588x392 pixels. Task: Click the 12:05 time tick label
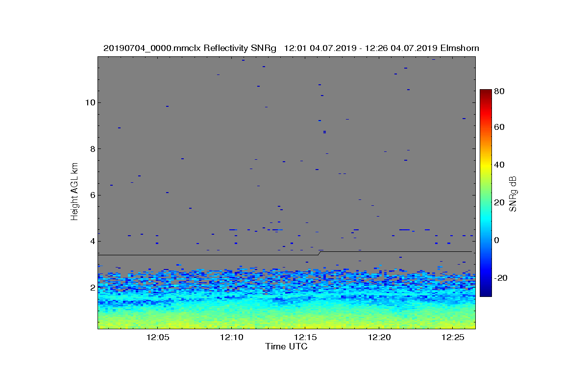tap(157, 337)
